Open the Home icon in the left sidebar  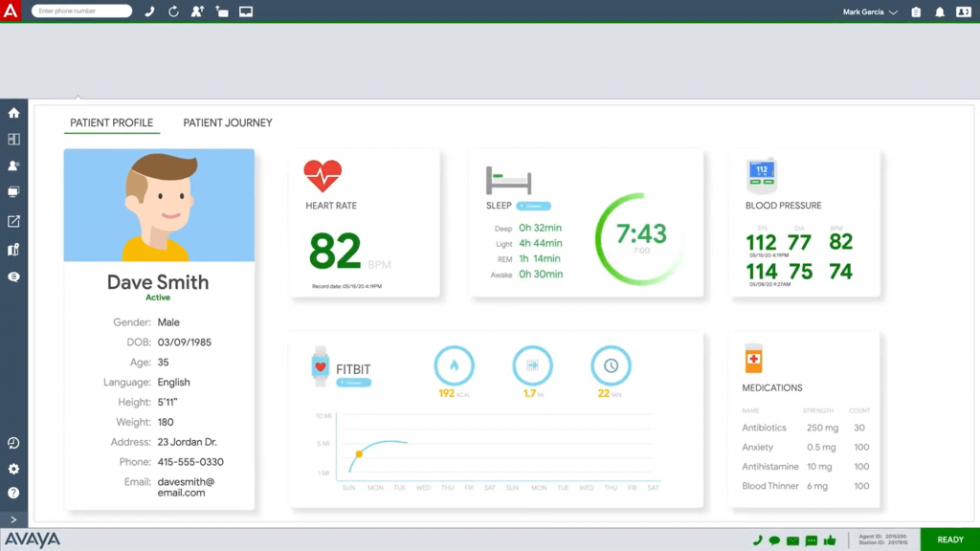[13, 112]
